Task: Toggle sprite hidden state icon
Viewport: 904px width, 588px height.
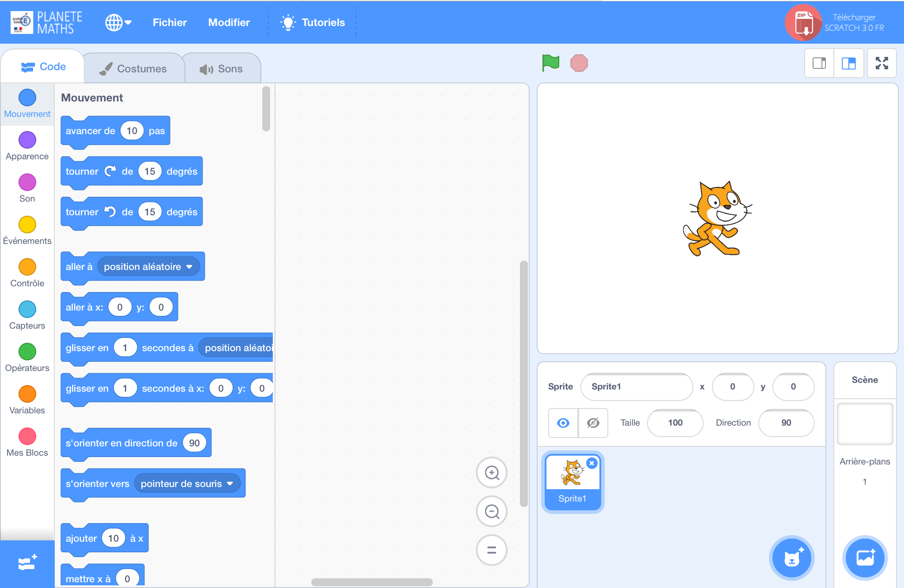Action: tap(592, 421)
